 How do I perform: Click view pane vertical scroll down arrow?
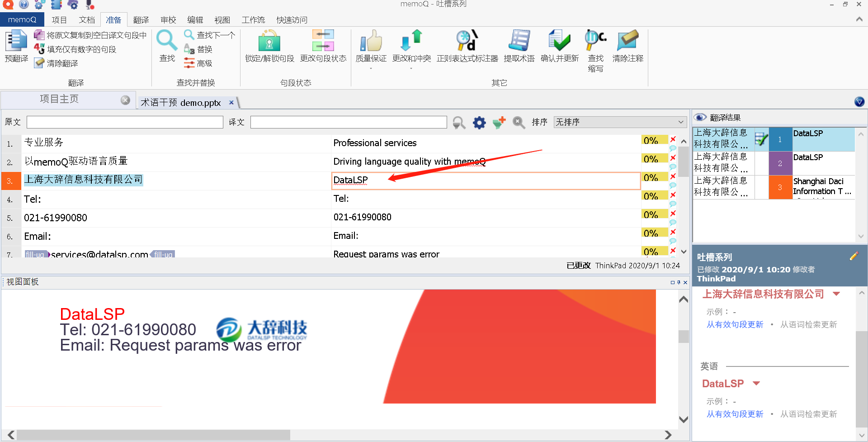pyautogui.click(x=684, y=420)
